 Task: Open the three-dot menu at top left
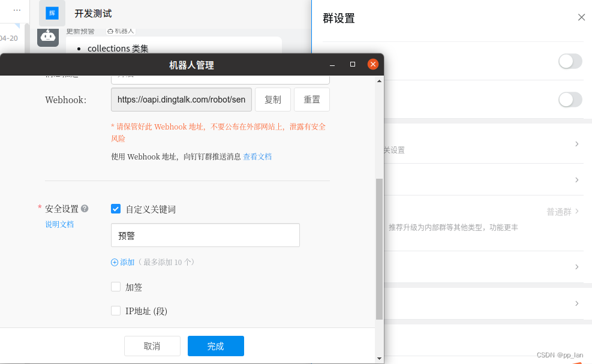(x=17, y=10)
